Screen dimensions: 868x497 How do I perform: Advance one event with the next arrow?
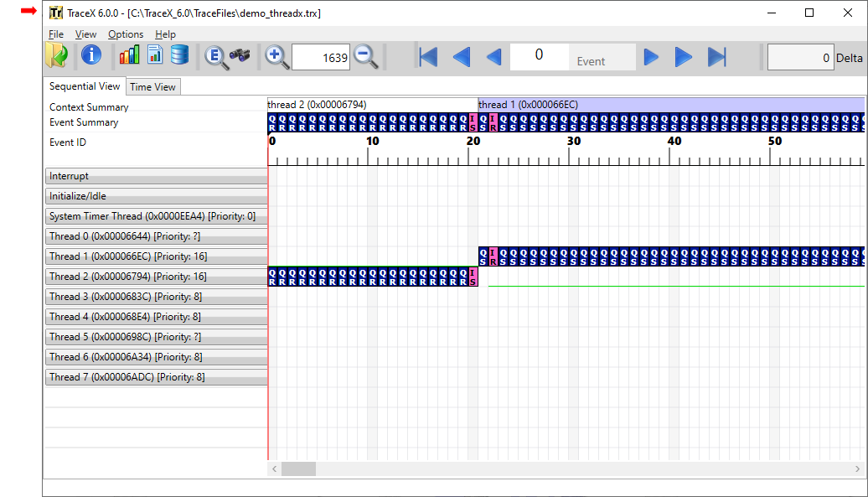tap(651, 56)
